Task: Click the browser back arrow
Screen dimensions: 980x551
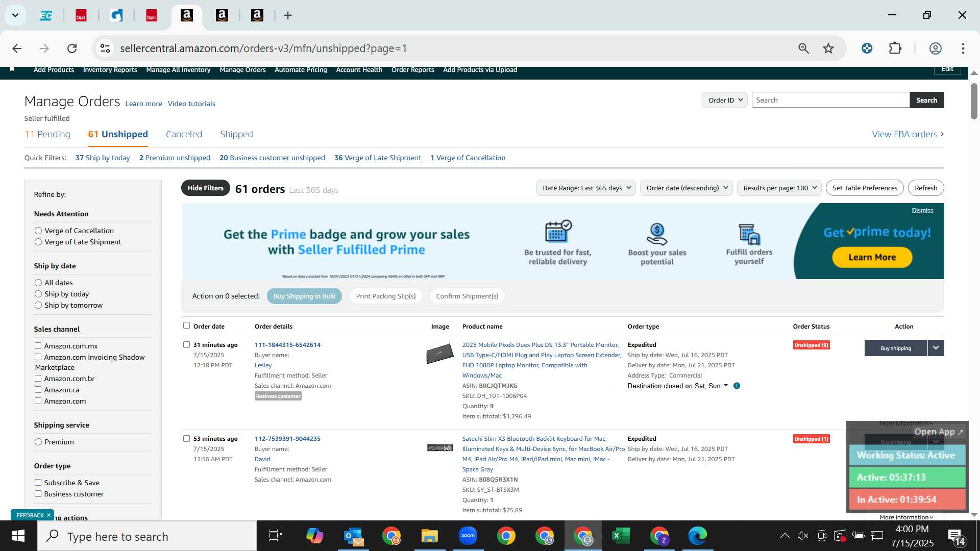Action: coord(17,48)
